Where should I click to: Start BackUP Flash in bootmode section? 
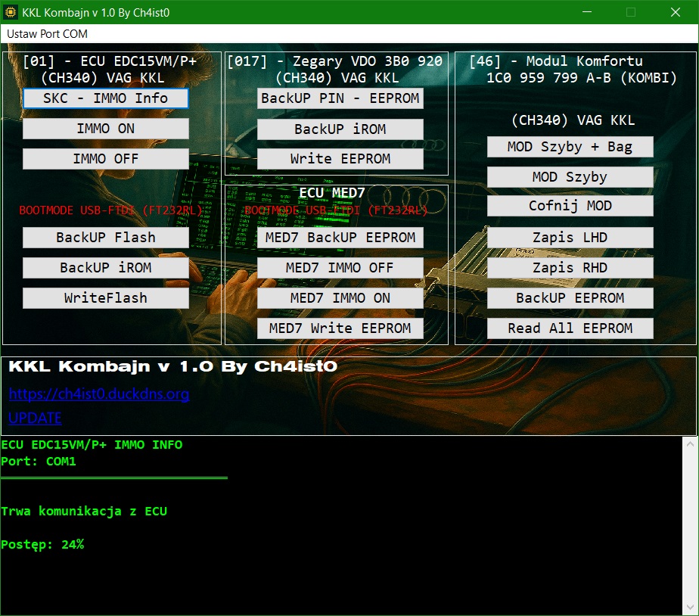click(106, 238)
